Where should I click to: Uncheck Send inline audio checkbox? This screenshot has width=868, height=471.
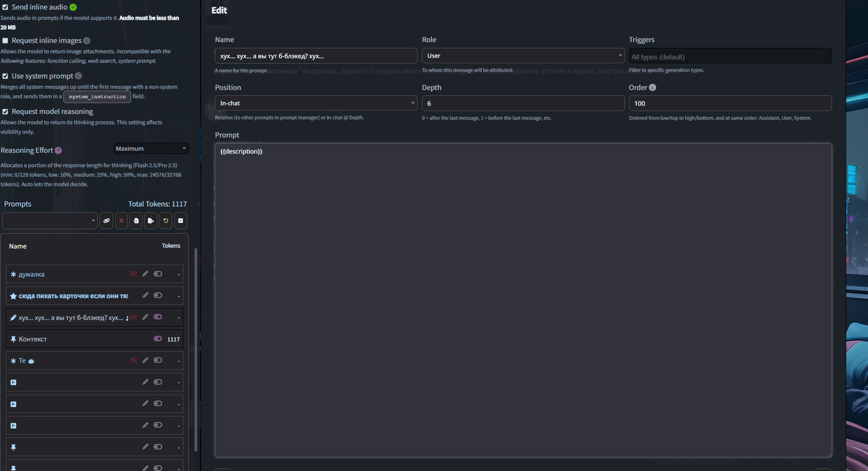[5, 7]
